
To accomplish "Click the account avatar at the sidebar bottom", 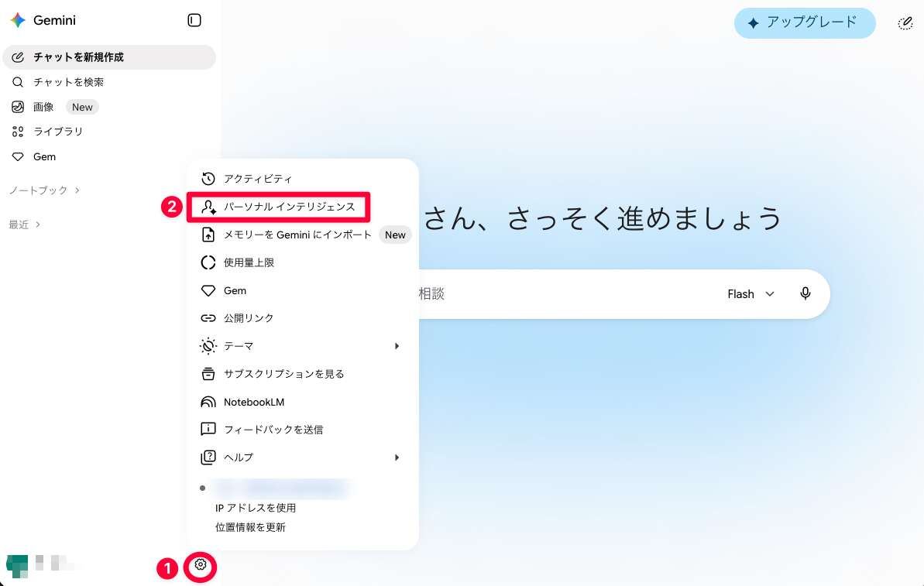I will tap(17, 565).
